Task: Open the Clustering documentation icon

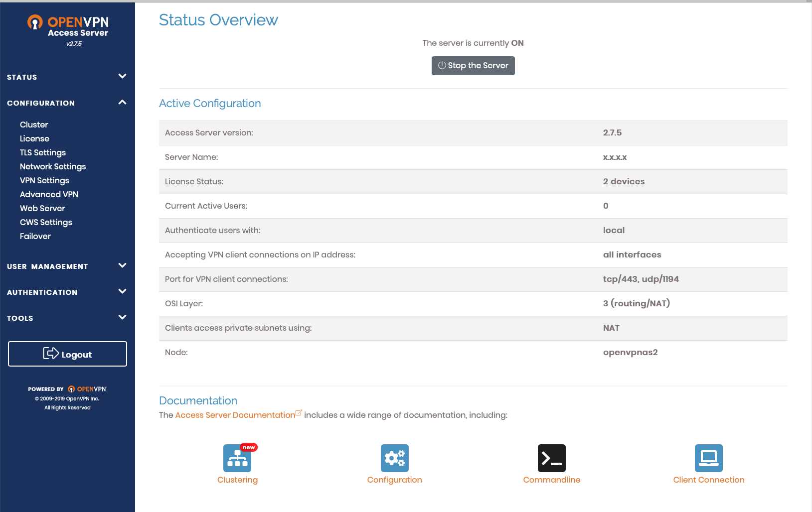Action: click(x=237, y=458)
